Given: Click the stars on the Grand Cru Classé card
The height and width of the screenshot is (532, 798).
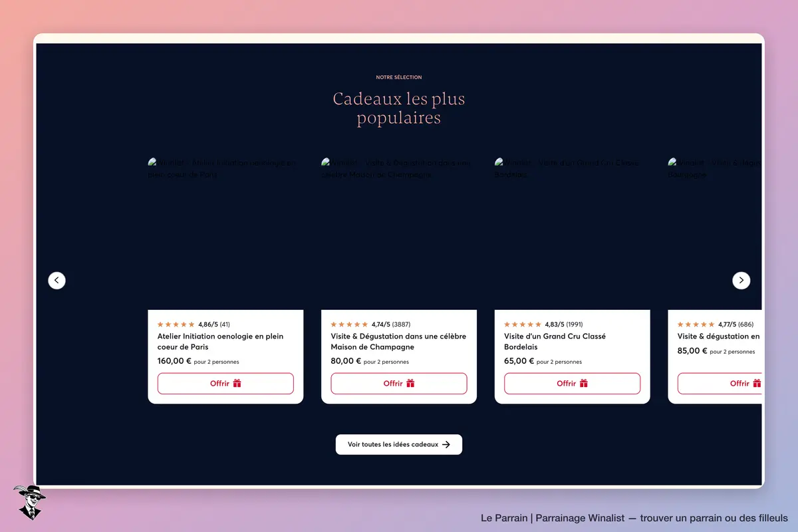Looking at the screenshot, I should (523, 325).
